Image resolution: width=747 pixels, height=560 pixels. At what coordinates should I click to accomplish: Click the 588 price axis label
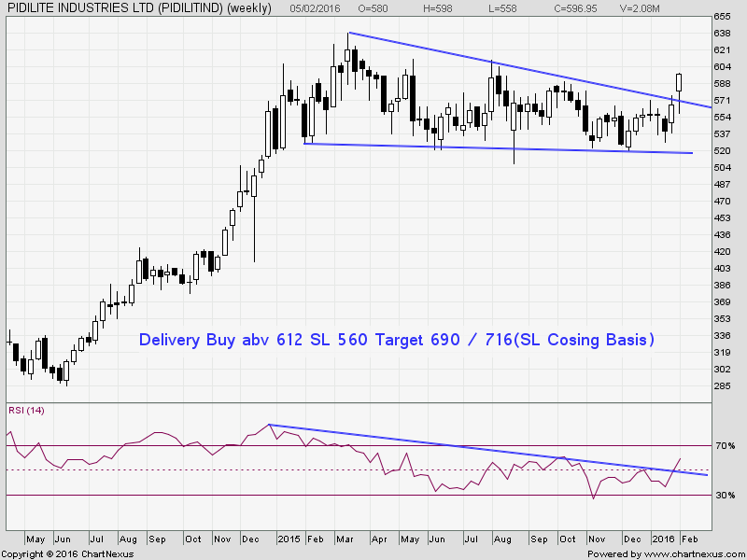pos(722,84)
